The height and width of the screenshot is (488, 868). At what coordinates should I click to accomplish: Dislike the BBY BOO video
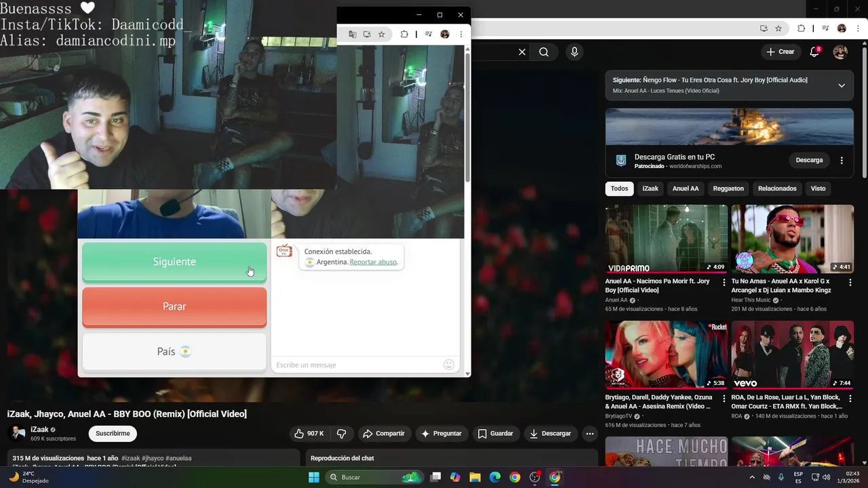click(x=342, y=434)
